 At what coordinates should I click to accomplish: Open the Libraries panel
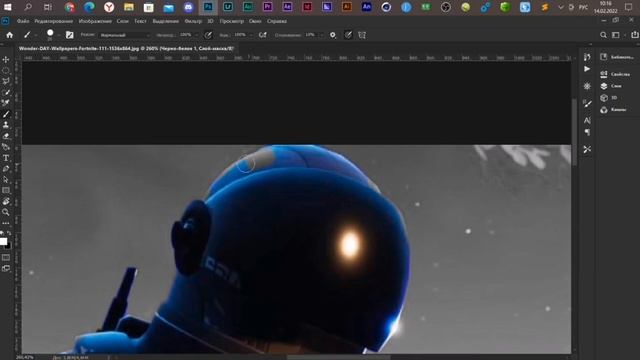(617, 57)
